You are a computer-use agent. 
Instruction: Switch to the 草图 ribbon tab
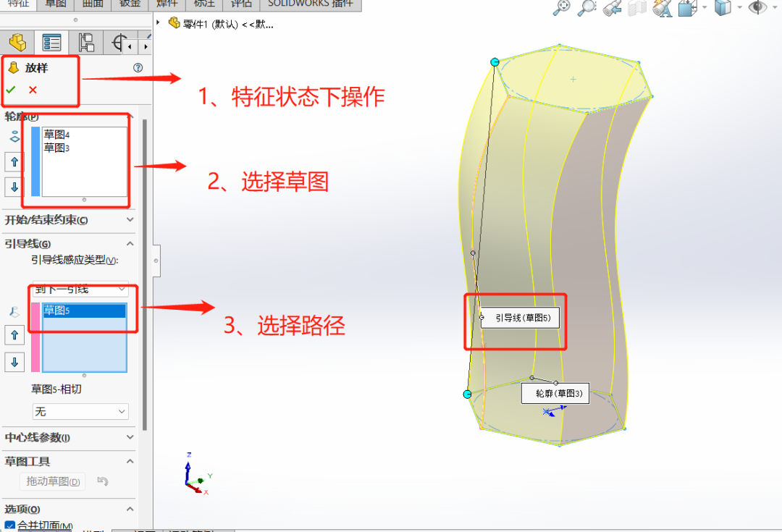56,4
